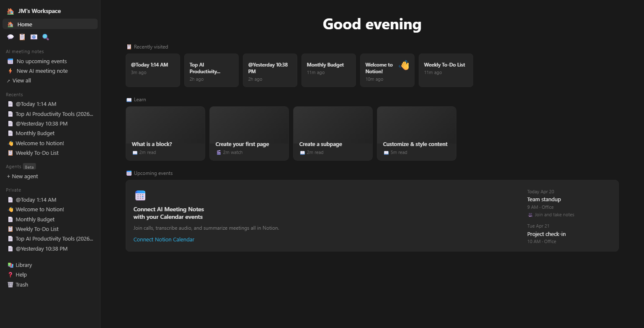Click the speech bubble chat icon in sidebar
This screenshot has width=644, height=328.
pos(10,37)
